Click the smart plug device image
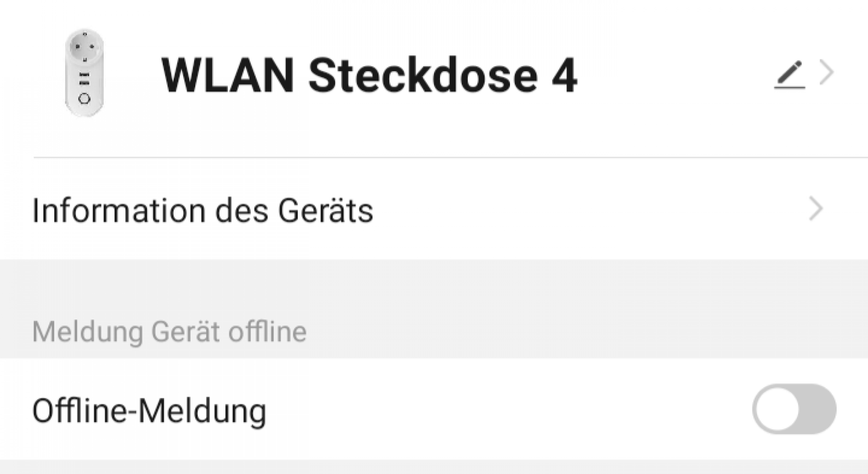This screenshot has width=868, height=474. click(x=84, y=73)
